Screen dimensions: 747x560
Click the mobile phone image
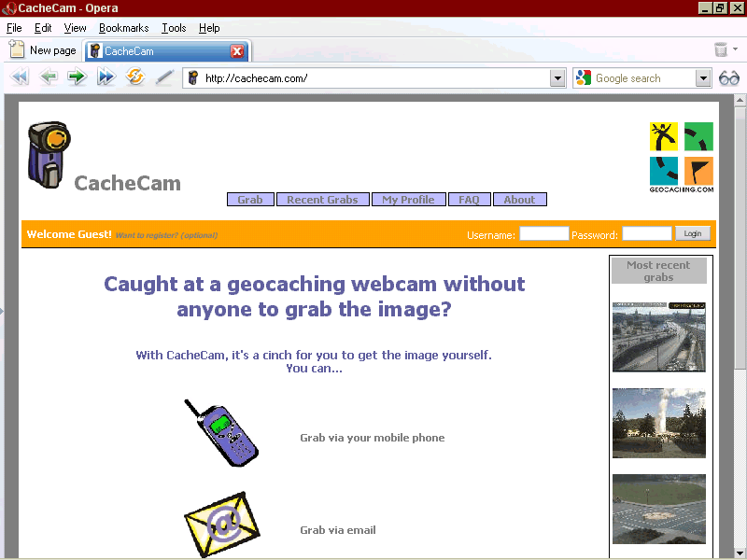[x=221, y=432]
